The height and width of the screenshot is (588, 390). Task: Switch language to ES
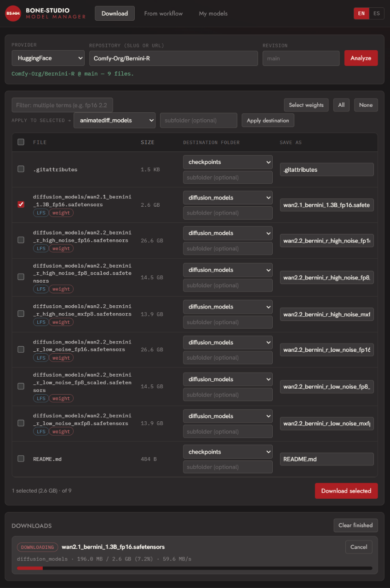(377, 13)
